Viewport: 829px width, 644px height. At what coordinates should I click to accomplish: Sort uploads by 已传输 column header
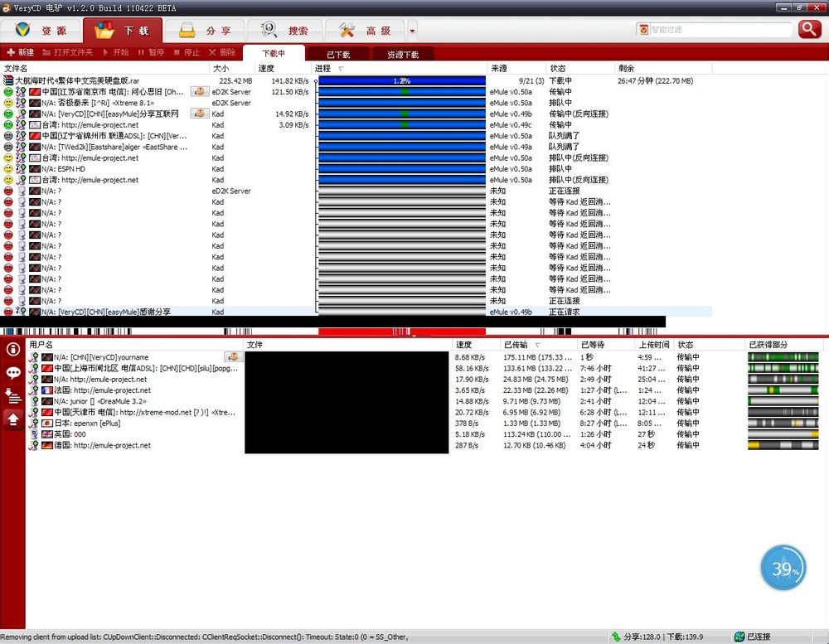tap(539, 345)
